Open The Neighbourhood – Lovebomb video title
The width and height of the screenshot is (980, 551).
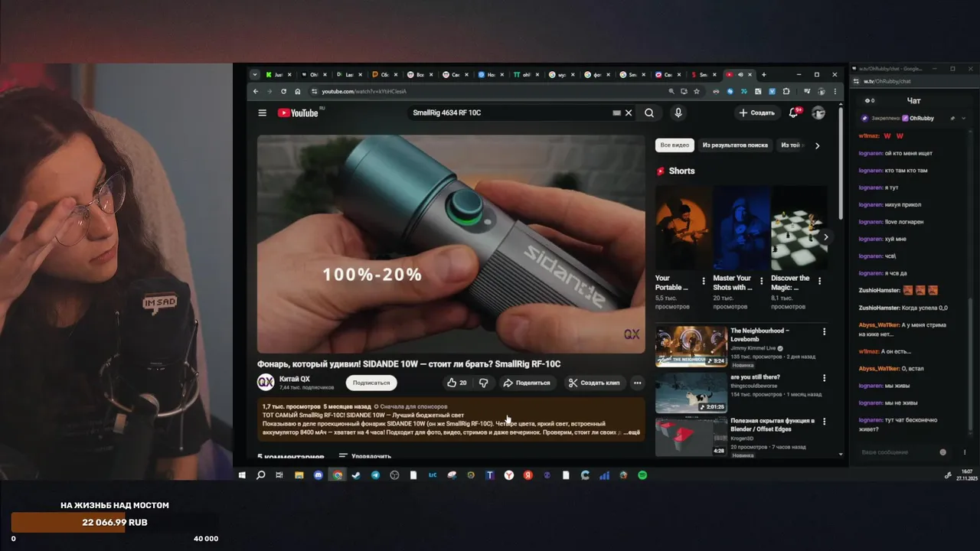pos(759,334)
